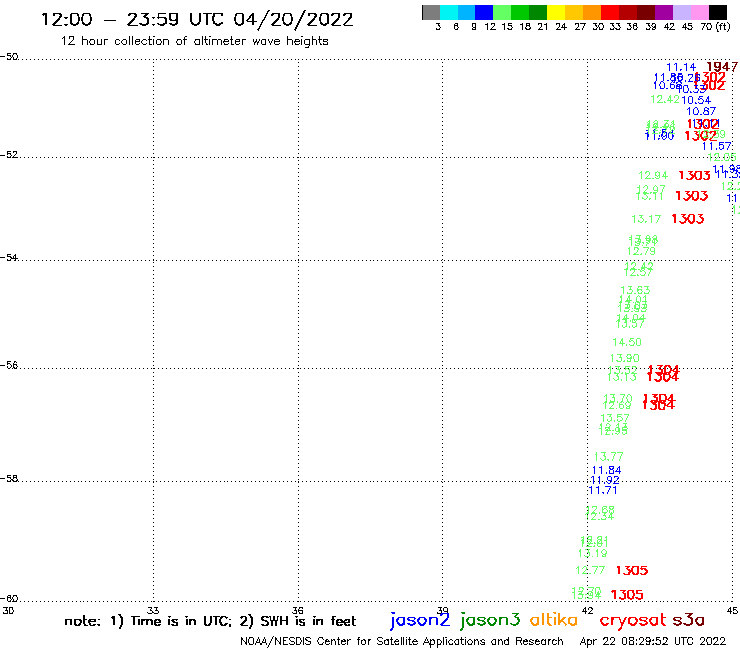Image resolution: width=740 pixels, height=650 pixels.
Task: Click the gray legend color swatch
Action: 431,12
